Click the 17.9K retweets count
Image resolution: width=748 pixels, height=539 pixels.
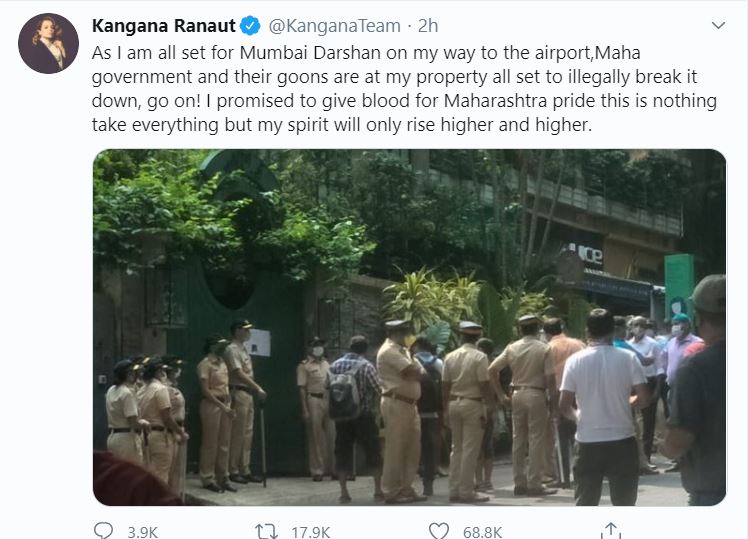click(x=311, y=532)
